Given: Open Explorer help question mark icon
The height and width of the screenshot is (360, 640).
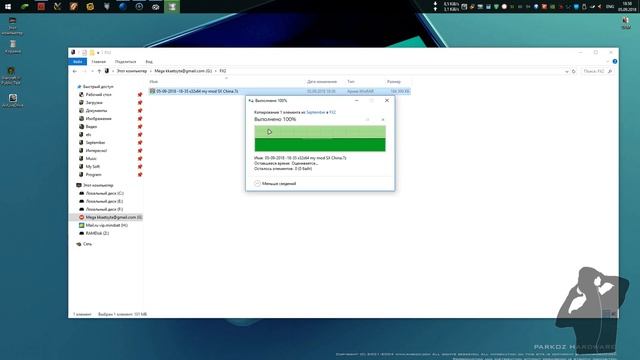Looking at the screenshot, I should (615, 62).
